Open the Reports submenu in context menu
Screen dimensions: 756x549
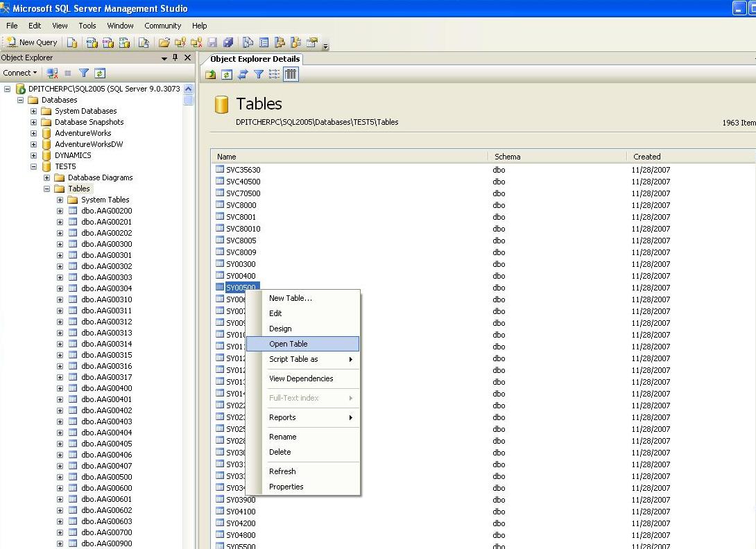[x=303, y=417]
